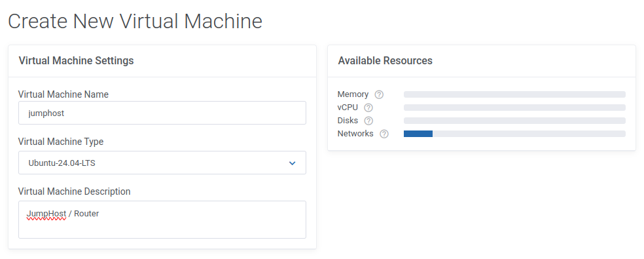Viewport: 644px width, 259px height.
Task: Click the Virtual Machine Name label
Action: [x=63, y=94]
